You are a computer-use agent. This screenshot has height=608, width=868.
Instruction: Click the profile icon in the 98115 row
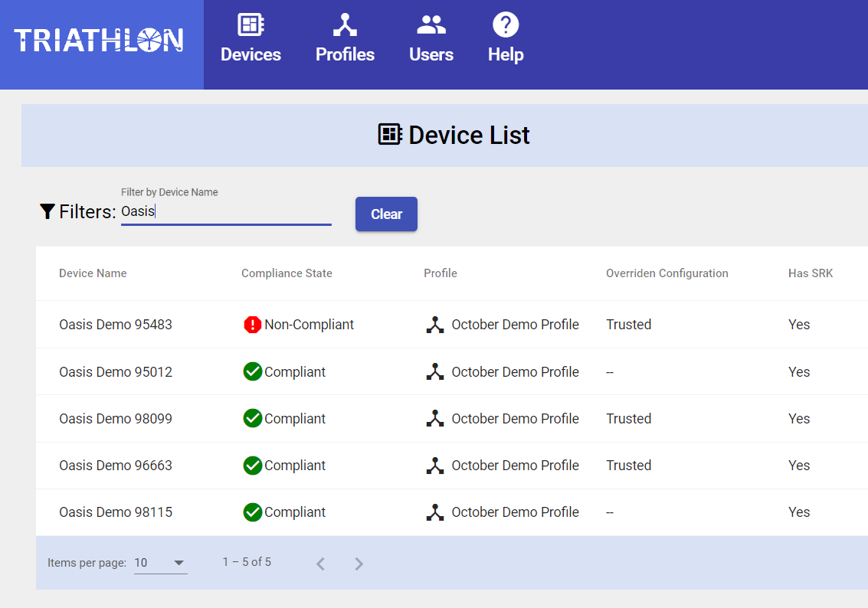[435, 512]
